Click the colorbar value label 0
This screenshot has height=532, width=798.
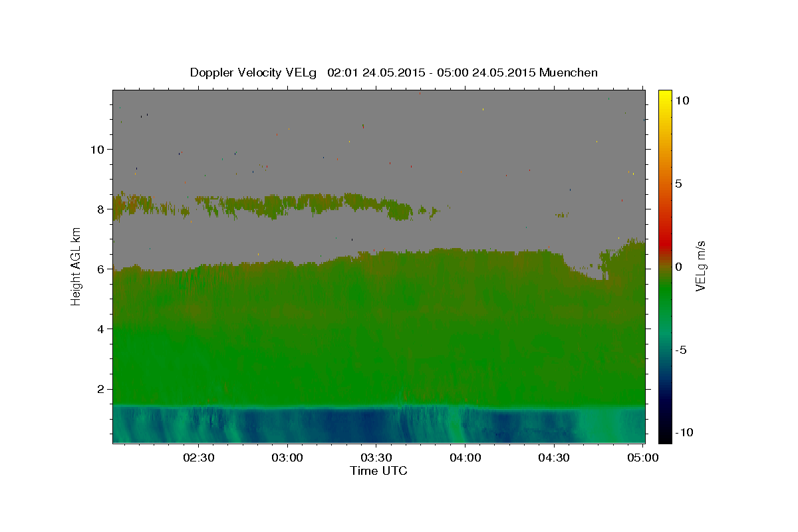(678, 267)
